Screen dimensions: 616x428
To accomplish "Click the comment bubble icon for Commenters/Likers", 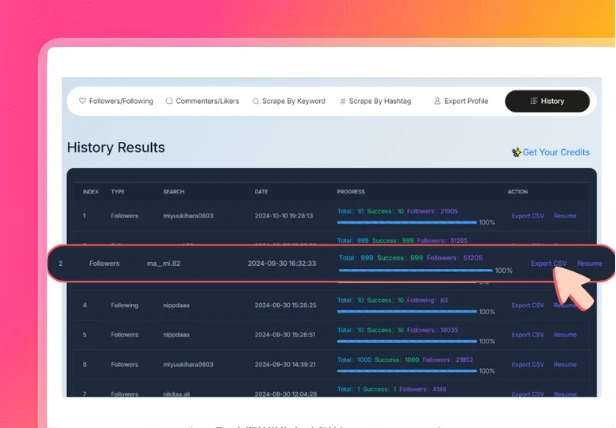I will [170, 101].
